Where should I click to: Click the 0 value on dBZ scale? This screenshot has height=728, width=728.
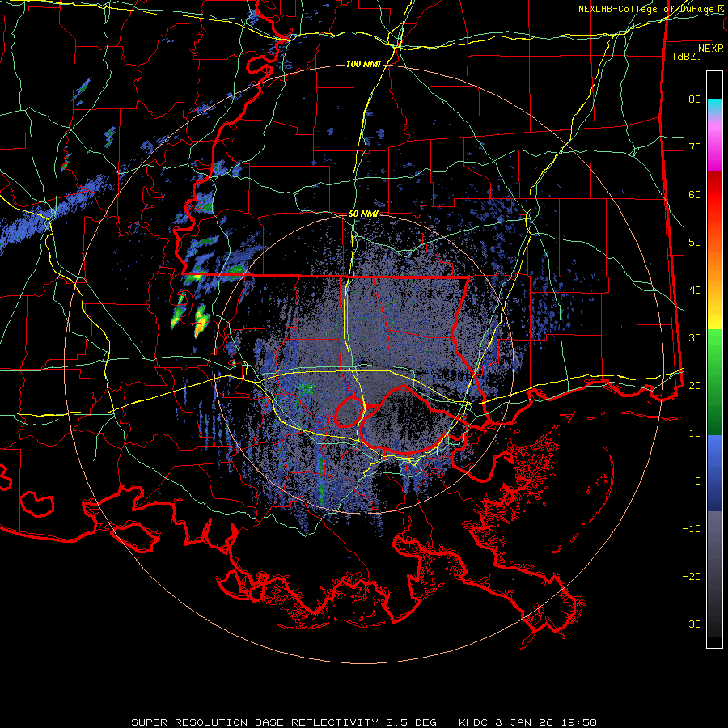click(x=698, y=481)
